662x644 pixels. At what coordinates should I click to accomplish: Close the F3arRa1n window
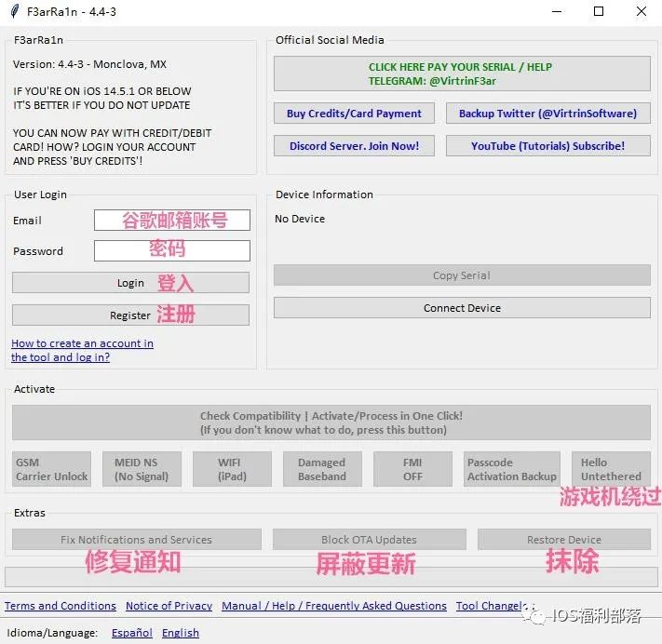pos(642,11)
